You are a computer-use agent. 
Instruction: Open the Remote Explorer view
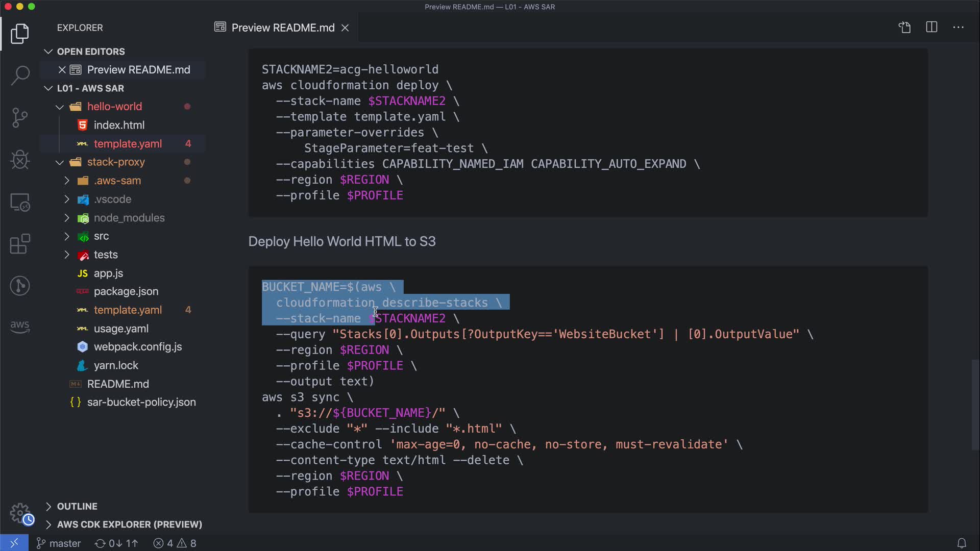(x=20, y=202)
